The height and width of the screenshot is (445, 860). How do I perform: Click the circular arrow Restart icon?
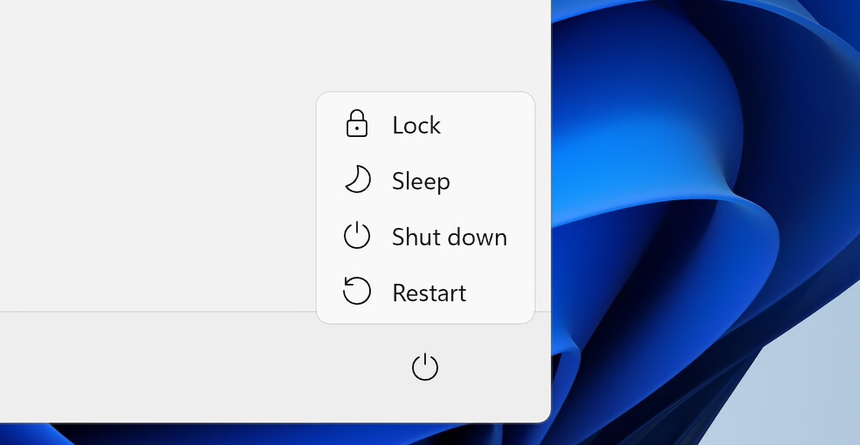pyautogui.click(x=357, y=292)
